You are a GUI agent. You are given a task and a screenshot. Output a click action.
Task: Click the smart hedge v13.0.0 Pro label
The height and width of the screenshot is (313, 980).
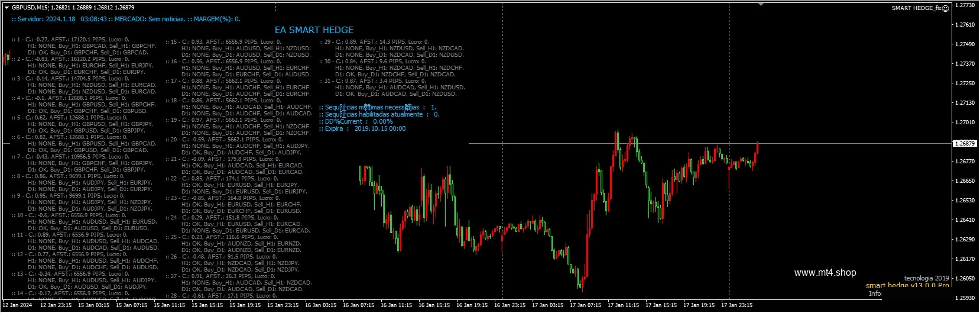pyautogui.click(x=907, y=286)
